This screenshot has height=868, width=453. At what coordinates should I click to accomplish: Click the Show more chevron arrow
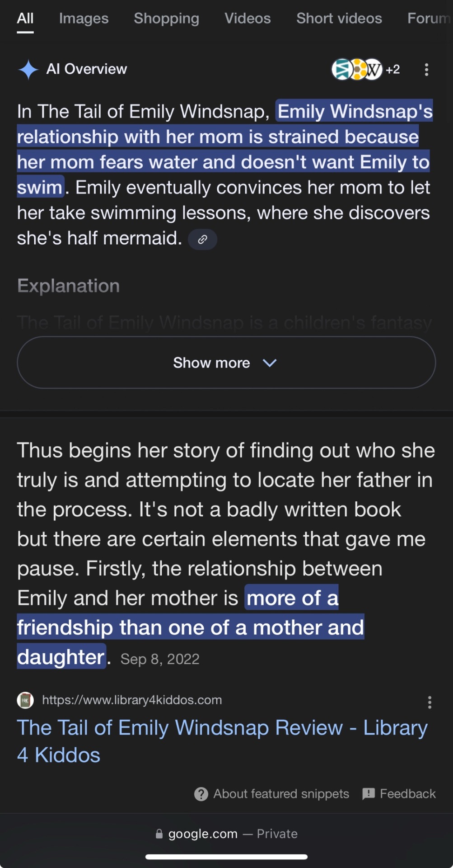[270, 363]
